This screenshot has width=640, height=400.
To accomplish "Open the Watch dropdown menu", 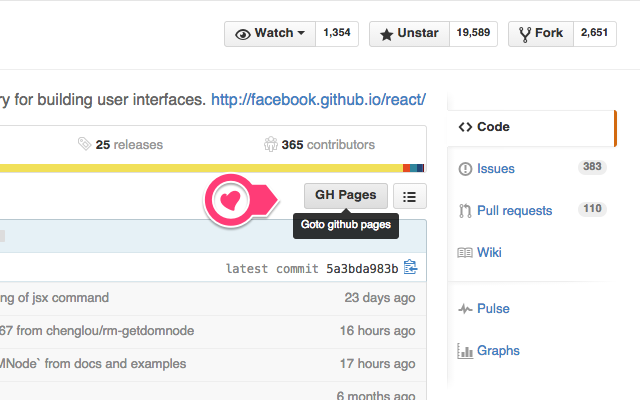I will (270, 34).
